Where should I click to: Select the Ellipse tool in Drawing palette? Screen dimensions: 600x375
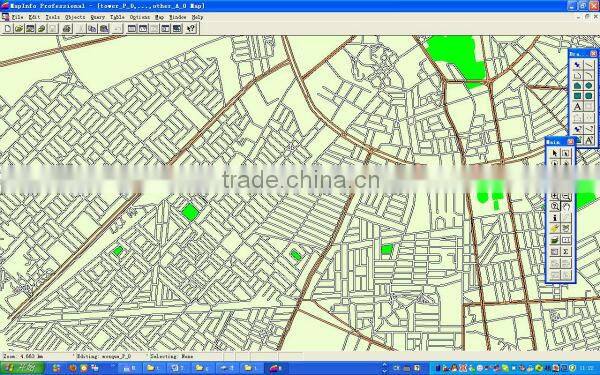[589, 86]
